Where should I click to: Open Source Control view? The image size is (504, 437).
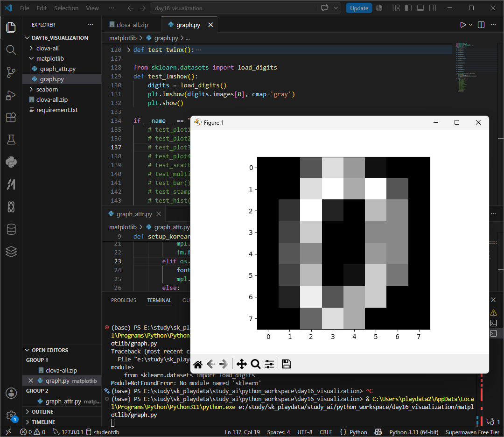coord(11,72)
